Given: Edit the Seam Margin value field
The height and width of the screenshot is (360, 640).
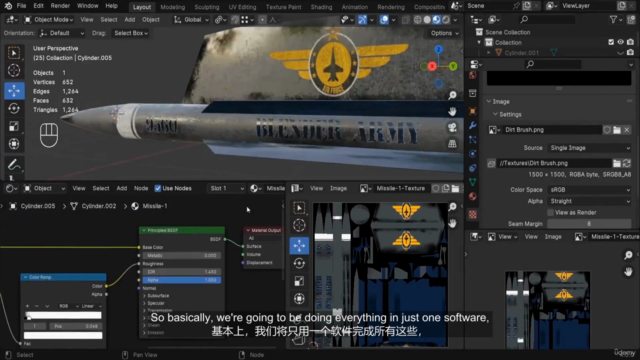Looking at the screenshot, I should pos(589,224).
